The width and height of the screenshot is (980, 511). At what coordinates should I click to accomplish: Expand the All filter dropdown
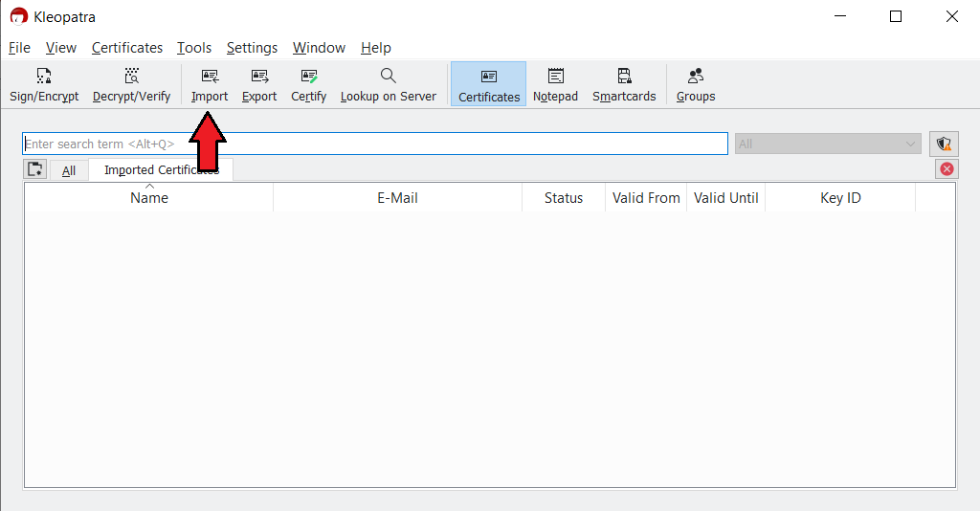pos(828,144)
